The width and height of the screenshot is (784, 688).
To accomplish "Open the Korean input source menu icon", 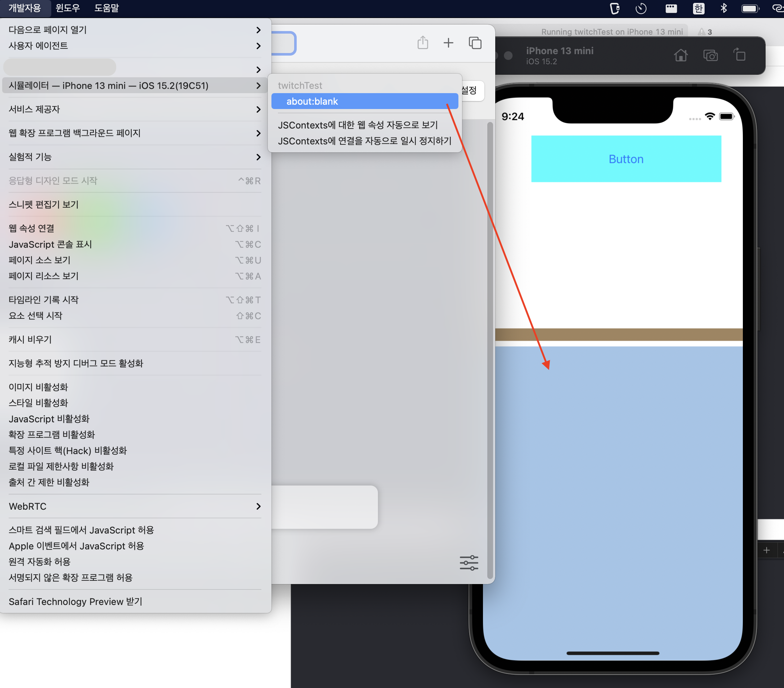I will [x=698, y=8].
